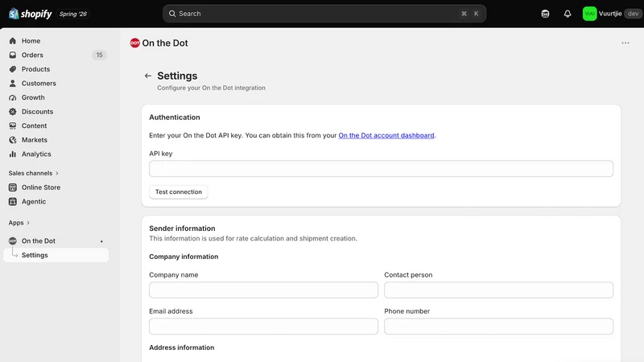The image size is (644, 362).
Task: Click the Content image icon
Action: [13, 125]
